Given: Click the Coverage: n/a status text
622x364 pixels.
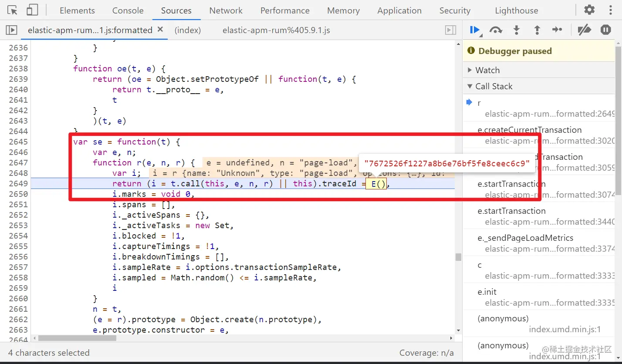Looking at the screenshot, I should click(x=426, y=353).
